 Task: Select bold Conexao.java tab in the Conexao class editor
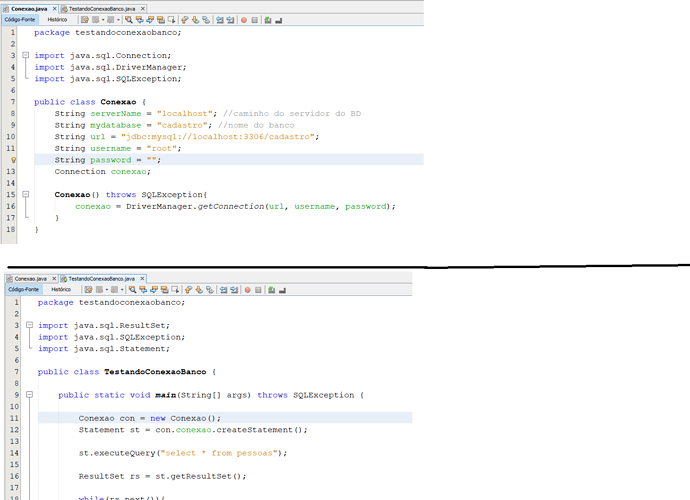click(x=29, y=9)
